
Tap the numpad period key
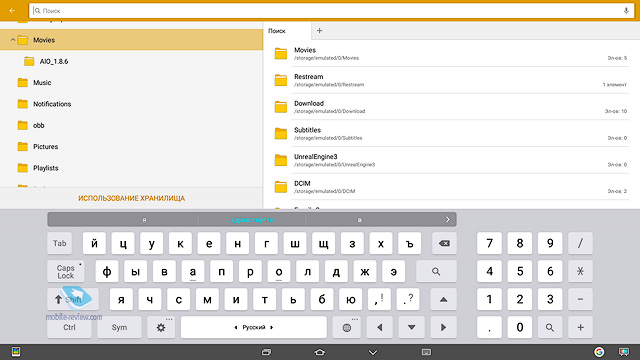[x=489, y=327]
